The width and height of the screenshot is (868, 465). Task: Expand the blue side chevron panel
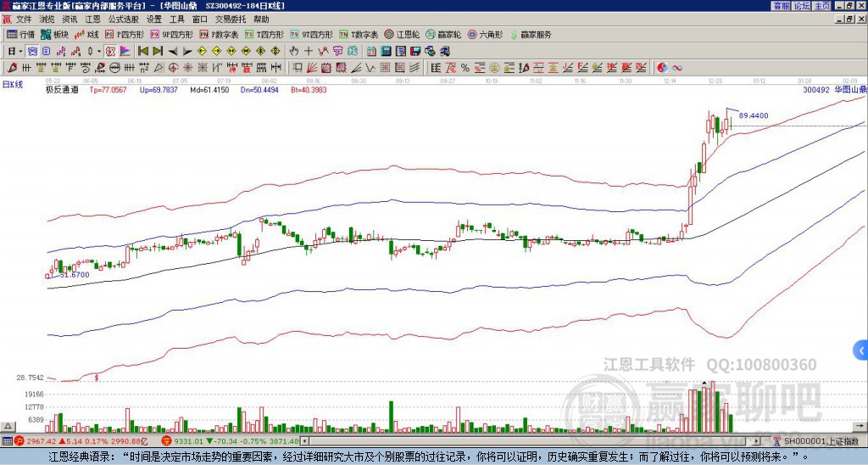click(x=861, y=350)
